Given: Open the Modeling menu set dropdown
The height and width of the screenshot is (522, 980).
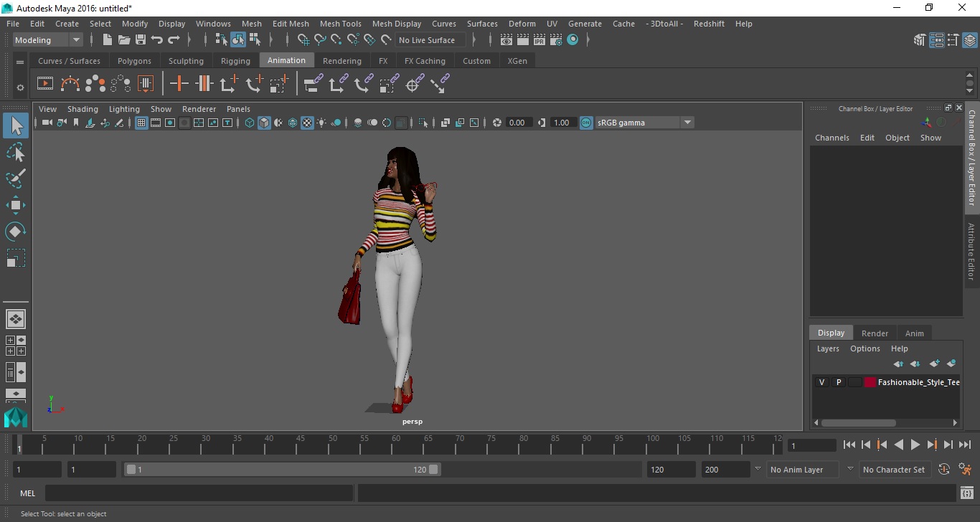Looking at the screenshot, I should point(48,40).
